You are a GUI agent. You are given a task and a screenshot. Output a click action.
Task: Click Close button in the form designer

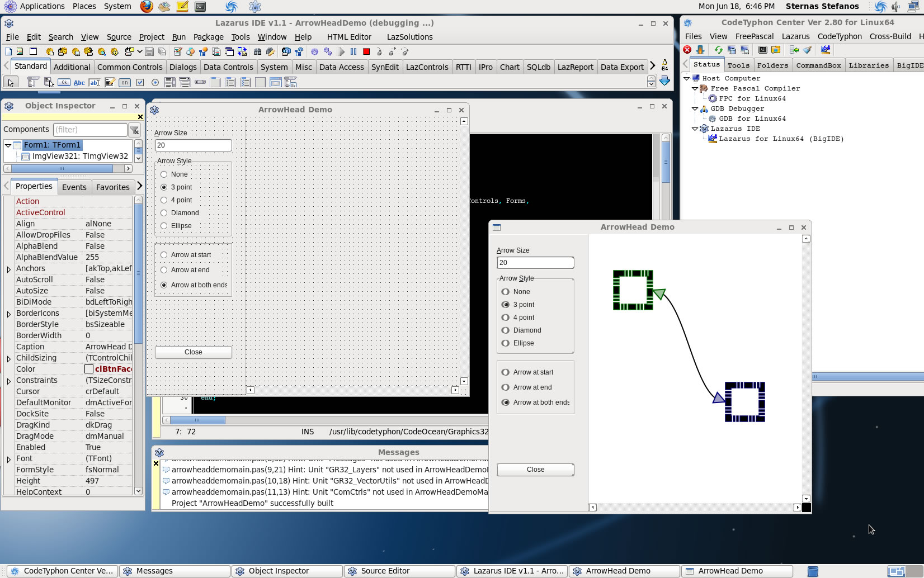click(x=193, y=352)
